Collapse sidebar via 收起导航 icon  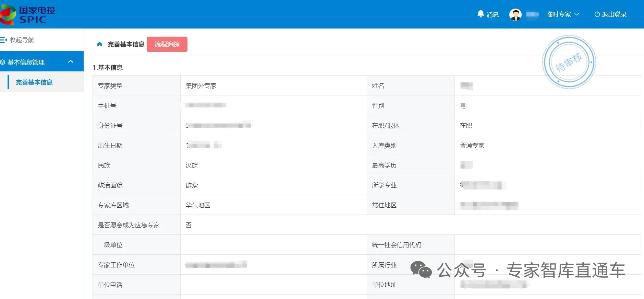4,40
